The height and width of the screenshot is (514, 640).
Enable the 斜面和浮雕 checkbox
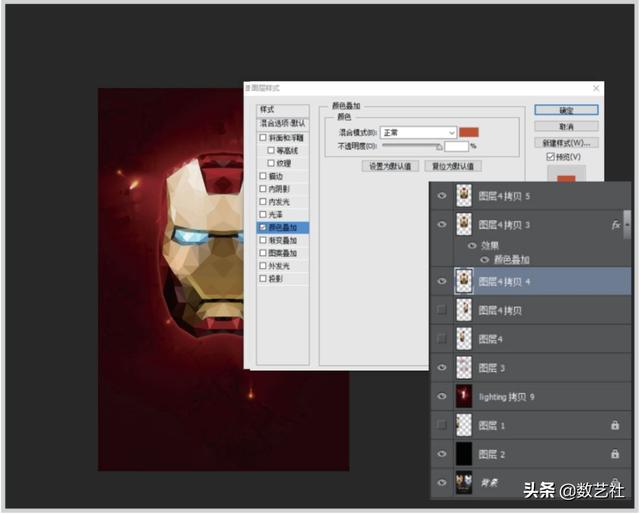pos(263,138)
